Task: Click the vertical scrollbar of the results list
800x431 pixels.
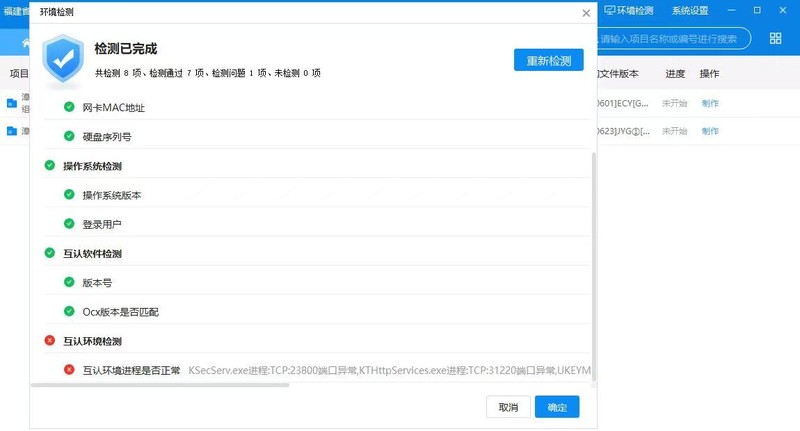Action: tap(593, 265)
